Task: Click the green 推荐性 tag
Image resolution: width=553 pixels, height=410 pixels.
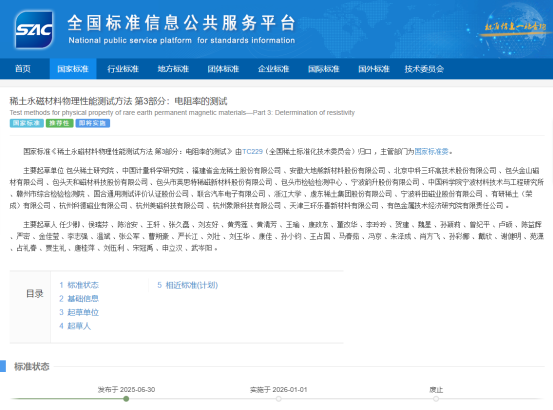Action: click(59, 123)
